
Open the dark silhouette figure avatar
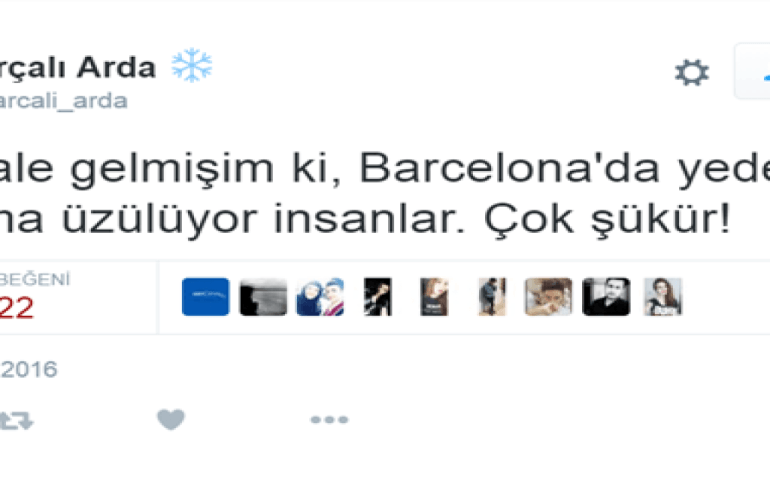(x=377, y=296)
